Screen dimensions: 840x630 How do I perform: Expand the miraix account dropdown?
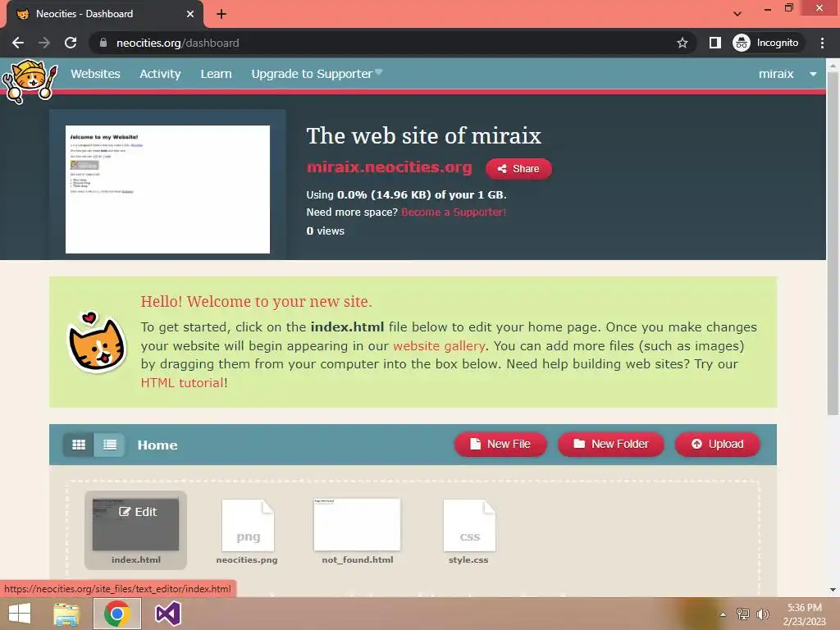[x=787, y=74]
